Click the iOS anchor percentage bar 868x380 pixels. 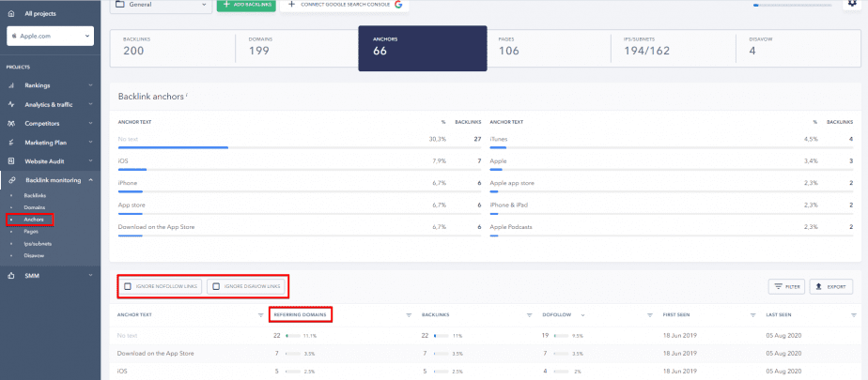pos(300,170)
